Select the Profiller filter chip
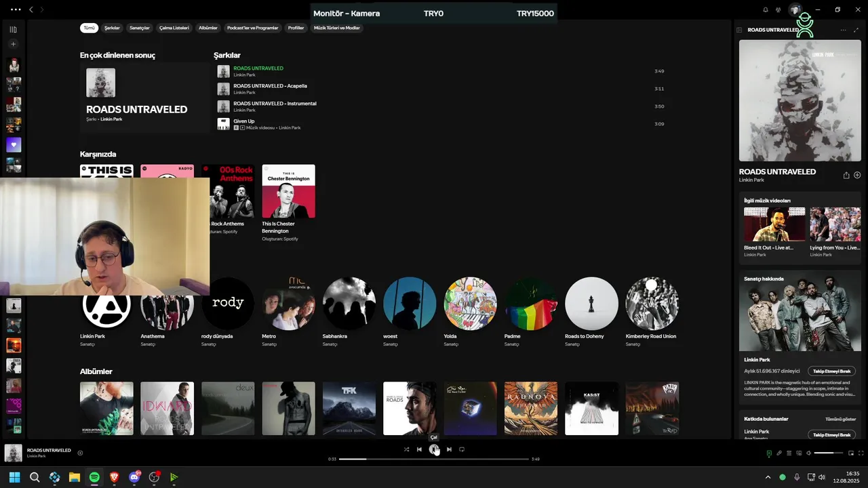 coord(296,28)
